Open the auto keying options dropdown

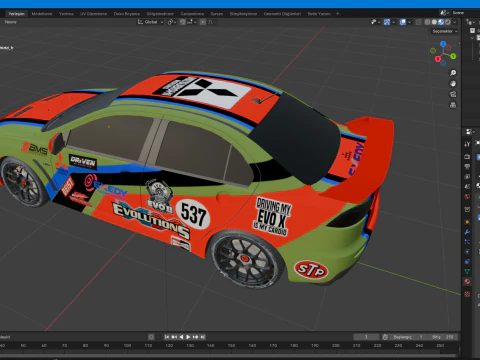pos(158,337)
